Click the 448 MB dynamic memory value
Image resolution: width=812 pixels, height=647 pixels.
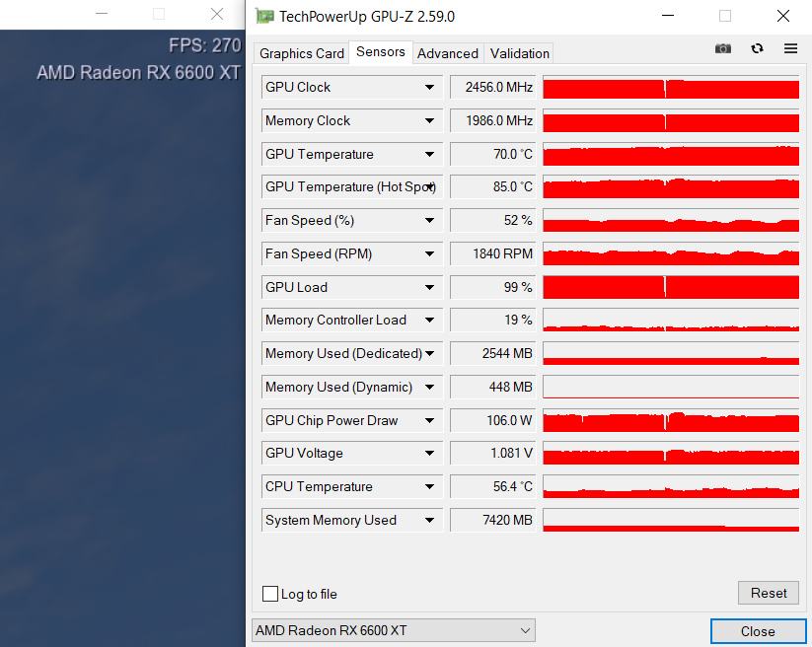tap(493, 387)
